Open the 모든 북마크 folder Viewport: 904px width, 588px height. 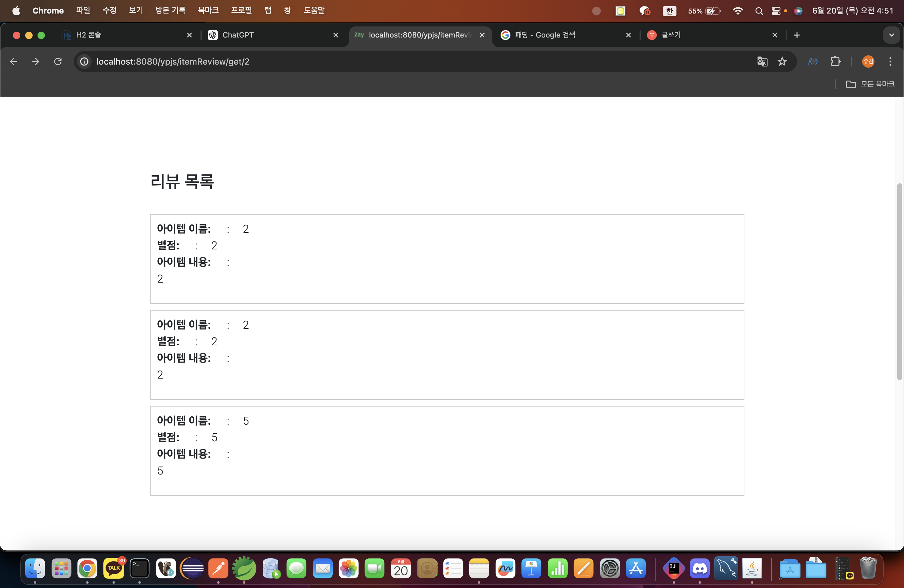pos(870,84)
